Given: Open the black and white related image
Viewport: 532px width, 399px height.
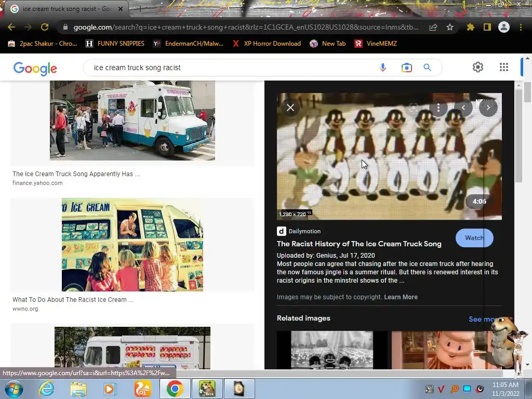Looking at the screenshot, I should [x=332, y=350].
